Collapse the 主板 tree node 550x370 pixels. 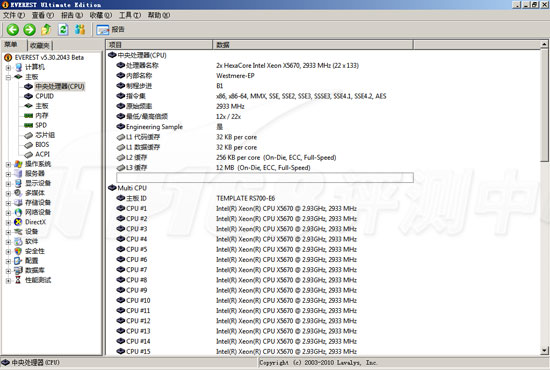pos(8,77)
